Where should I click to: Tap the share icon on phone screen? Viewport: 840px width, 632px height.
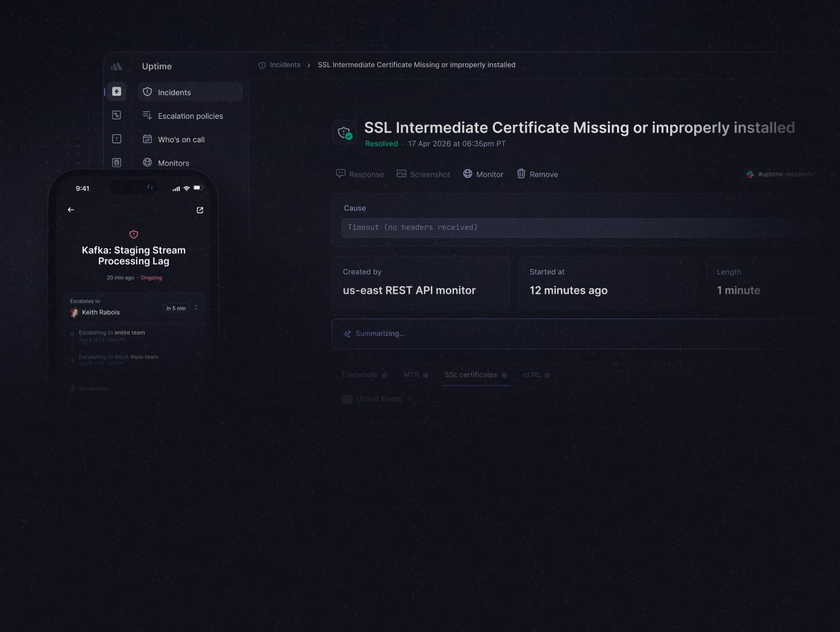point(200,210)
